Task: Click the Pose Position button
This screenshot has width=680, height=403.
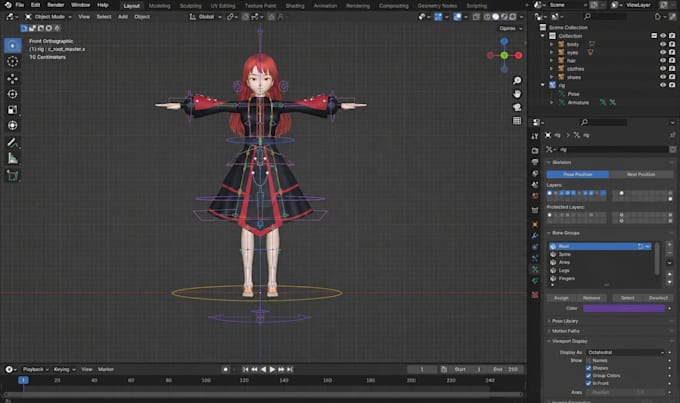Action: pyautogui.click(x=578, y=174)
